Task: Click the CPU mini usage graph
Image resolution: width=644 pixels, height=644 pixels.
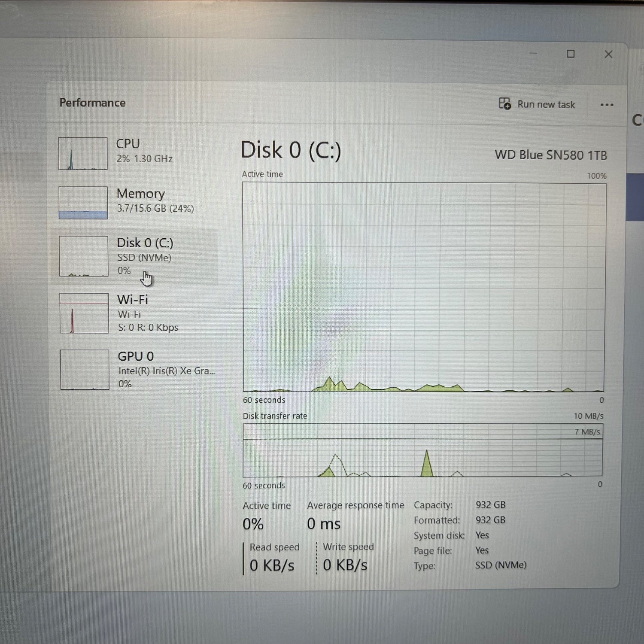Action: [x=83, y=154]
